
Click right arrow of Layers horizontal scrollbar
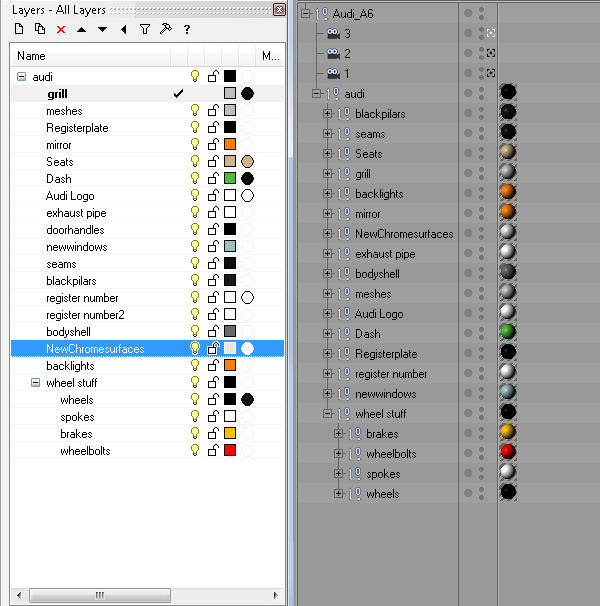[x=276, y=595]
